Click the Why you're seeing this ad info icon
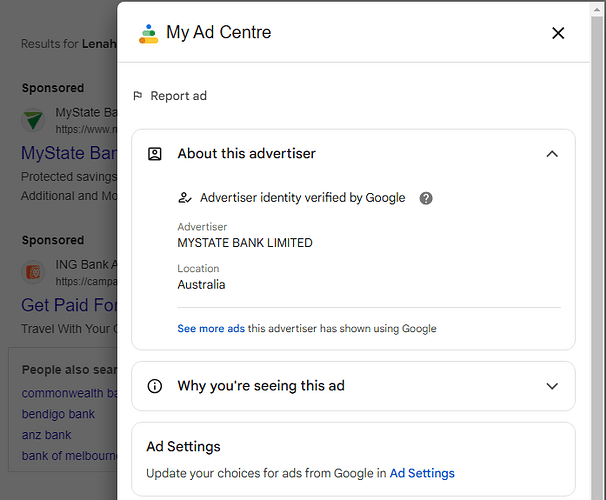This screenshot has width=606, height=500. coord(155,386)
